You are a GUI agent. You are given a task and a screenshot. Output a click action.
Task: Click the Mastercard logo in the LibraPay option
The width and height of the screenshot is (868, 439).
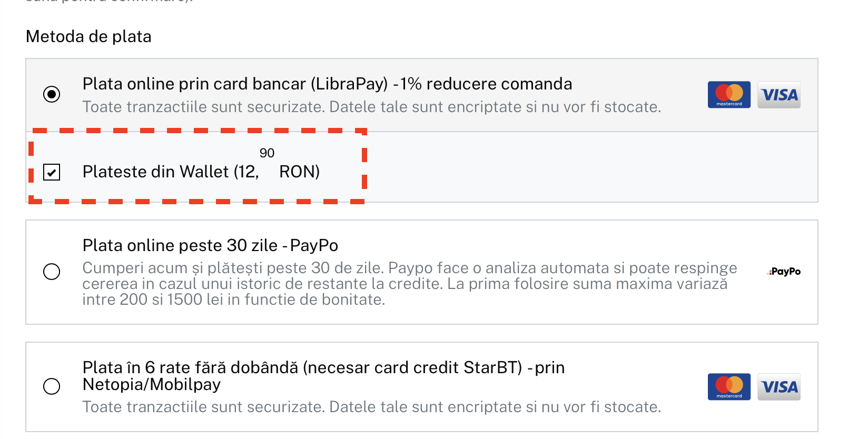[729, 95]
